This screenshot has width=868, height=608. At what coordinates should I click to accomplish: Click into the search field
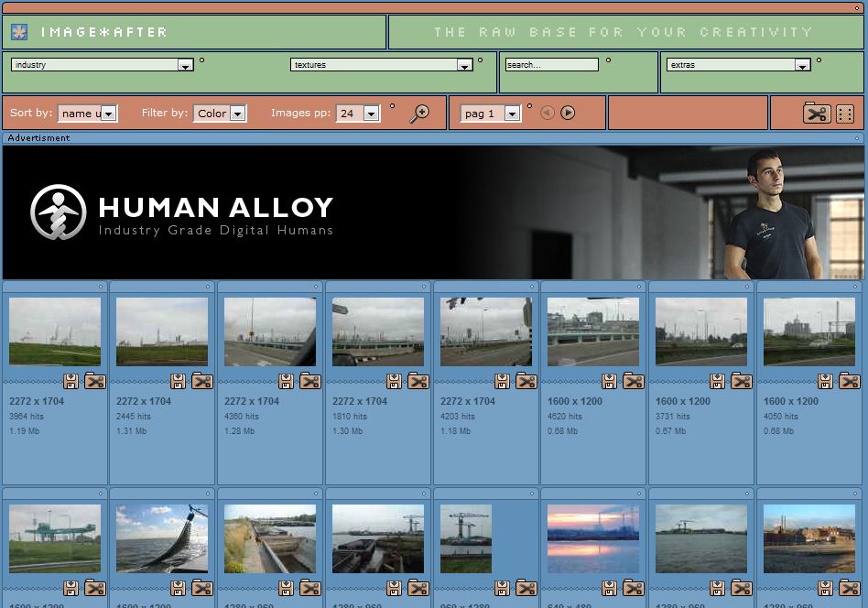552,65
